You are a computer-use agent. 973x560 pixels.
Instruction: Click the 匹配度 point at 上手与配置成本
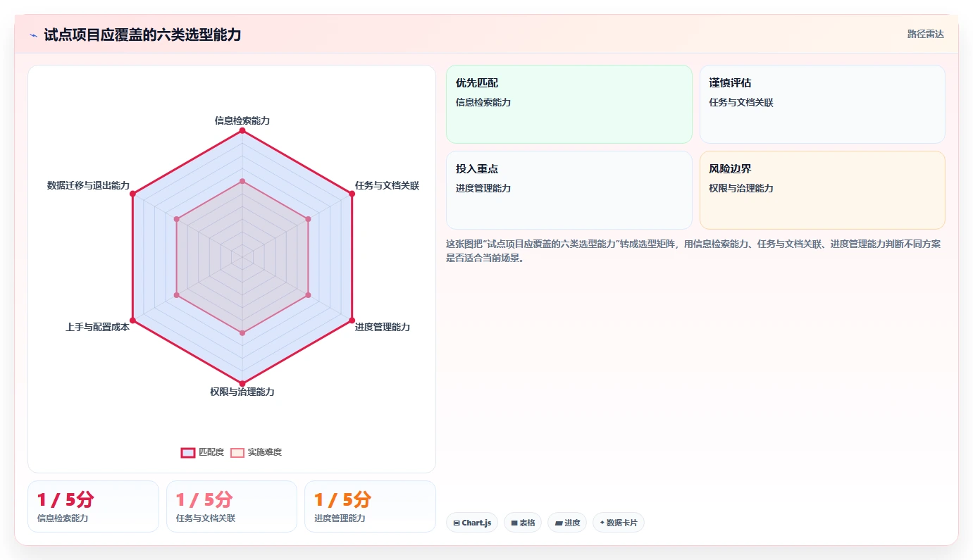132,321
